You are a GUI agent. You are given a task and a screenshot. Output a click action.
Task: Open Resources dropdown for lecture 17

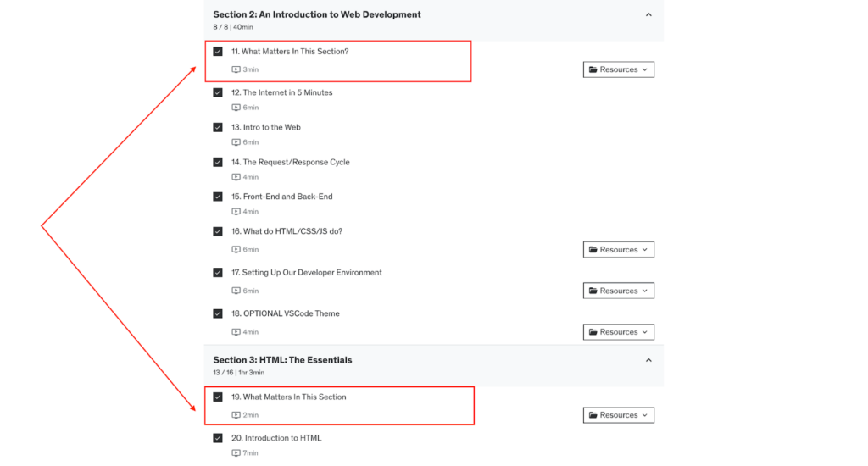click(x=618, y=291)
